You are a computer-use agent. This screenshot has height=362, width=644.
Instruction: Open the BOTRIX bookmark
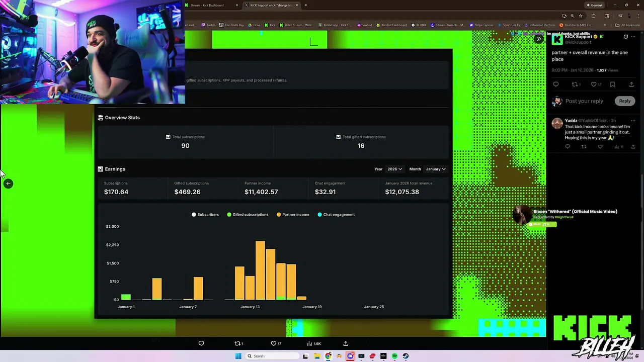[x=419, y=25]
